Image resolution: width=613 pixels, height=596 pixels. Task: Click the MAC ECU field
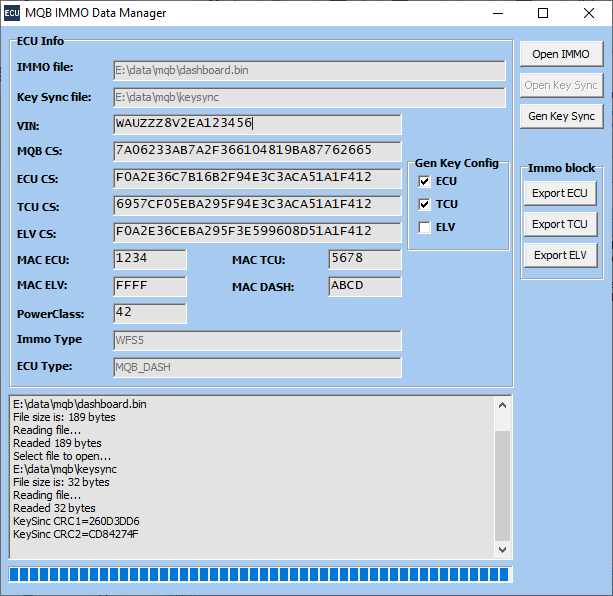[x=150, y=259]
